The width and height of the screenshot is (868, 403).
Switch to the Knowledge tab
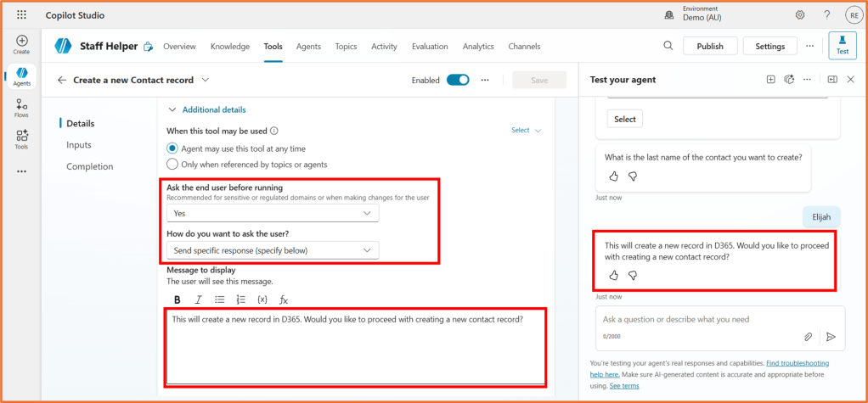tap(229, 47)
